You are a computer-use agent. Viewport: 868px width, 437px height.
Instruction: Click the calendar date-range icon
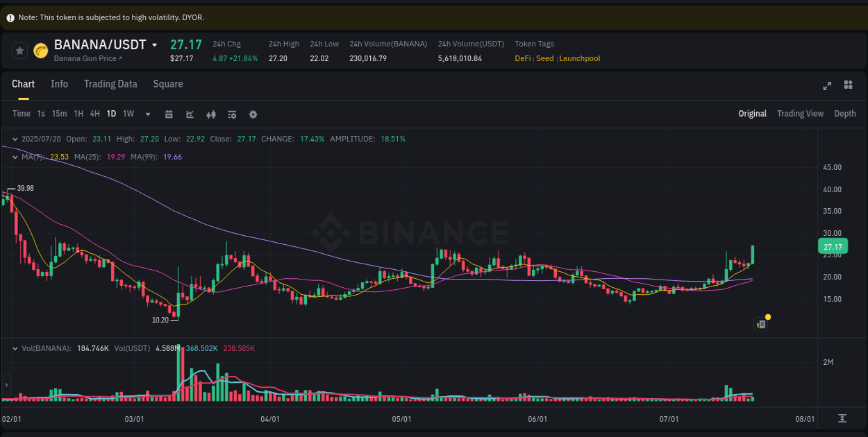click(x=169, y=114)
